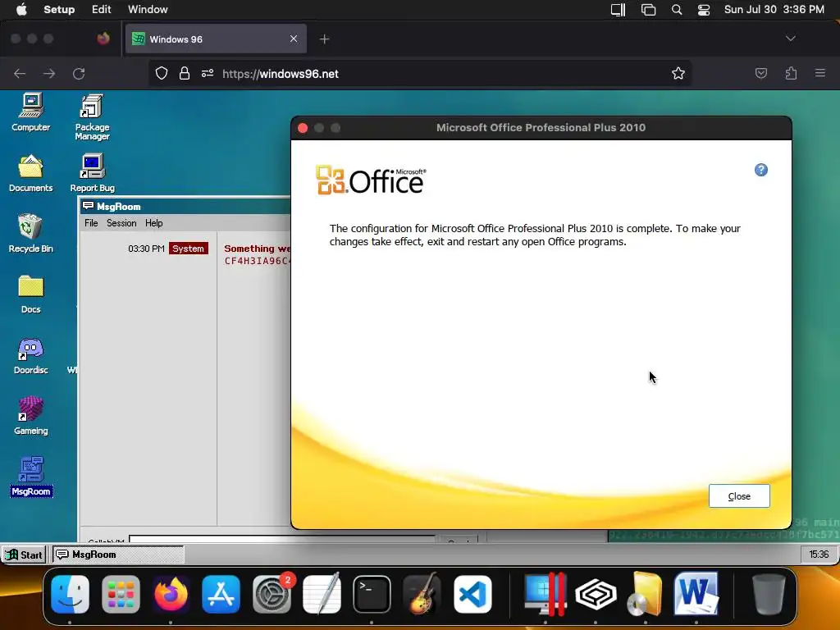Click the Windows 96 taskbar clock
The height and width of the screenshot is (630, 840).
[819, 555]
